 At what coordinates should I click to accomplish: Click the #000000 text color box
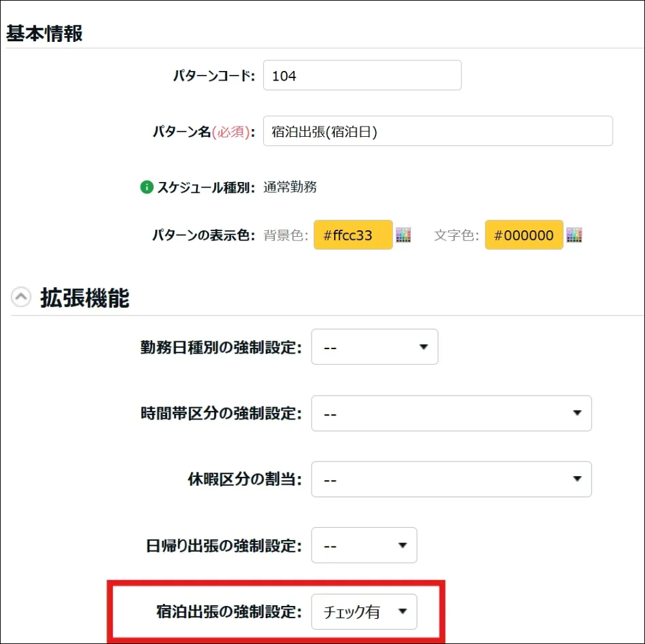coord(524,236)
